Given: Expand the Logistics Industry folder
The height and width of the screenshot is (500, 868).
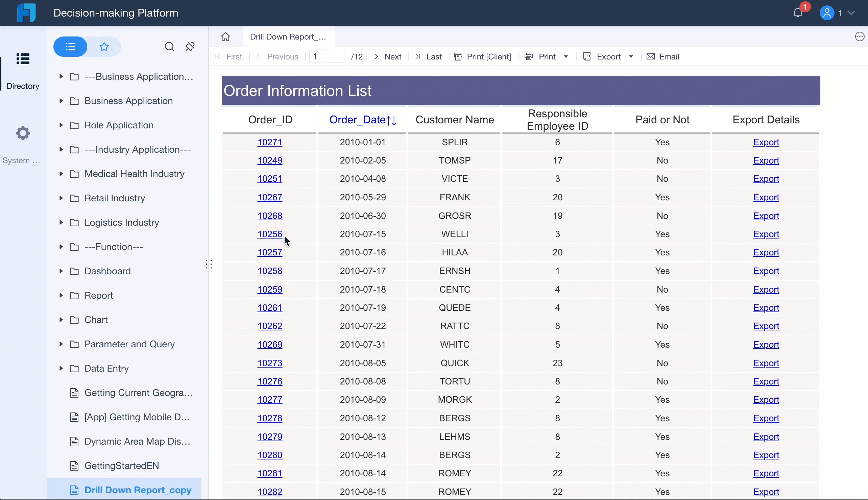Looking at the screenshot, I should point(61,222).
